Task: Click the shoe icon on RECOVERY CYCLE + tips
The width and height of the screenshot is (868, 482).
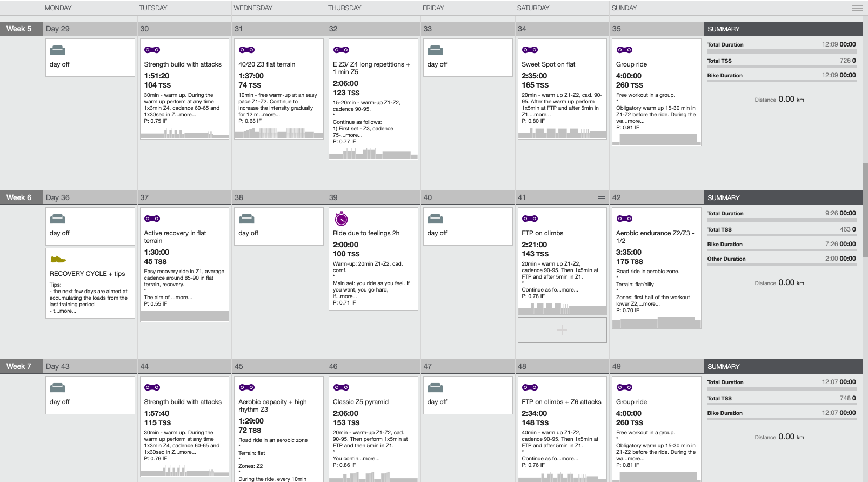Action: [58, 259]
